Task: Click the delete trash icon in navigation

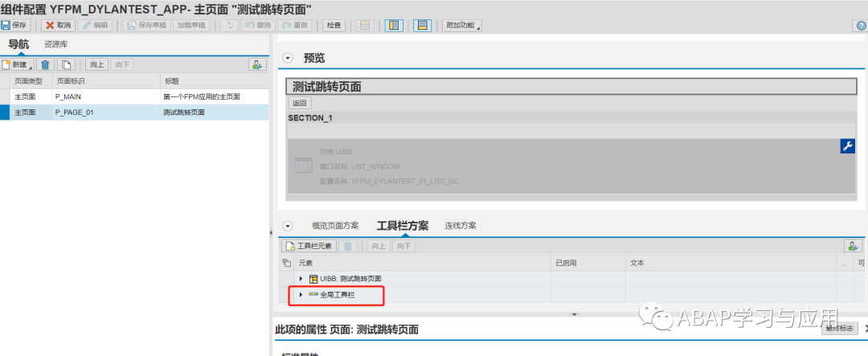Action: 45,65
